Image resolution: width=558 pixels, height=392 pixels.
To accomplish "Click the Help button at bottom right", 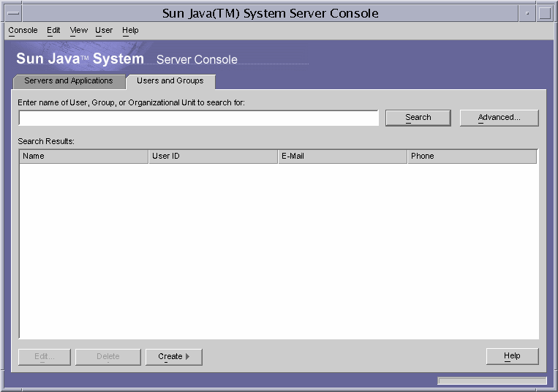I will point(512,356).
